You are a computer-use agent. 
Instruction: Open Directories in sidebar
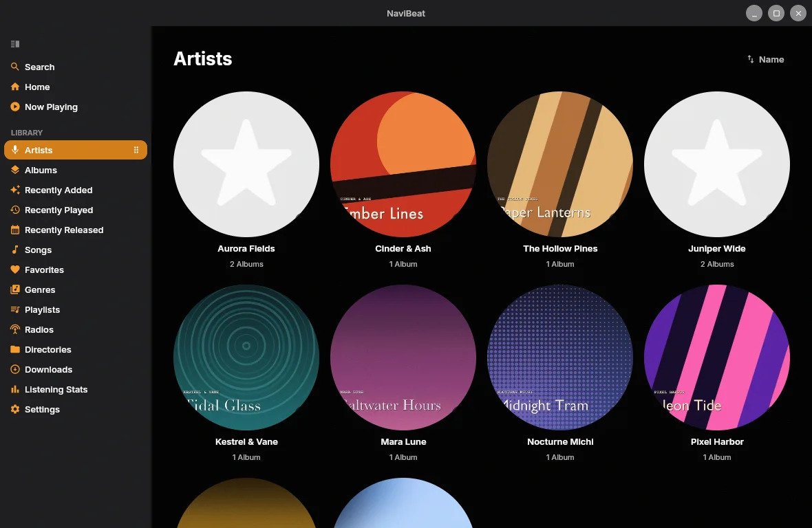click(x=76, y=349)
